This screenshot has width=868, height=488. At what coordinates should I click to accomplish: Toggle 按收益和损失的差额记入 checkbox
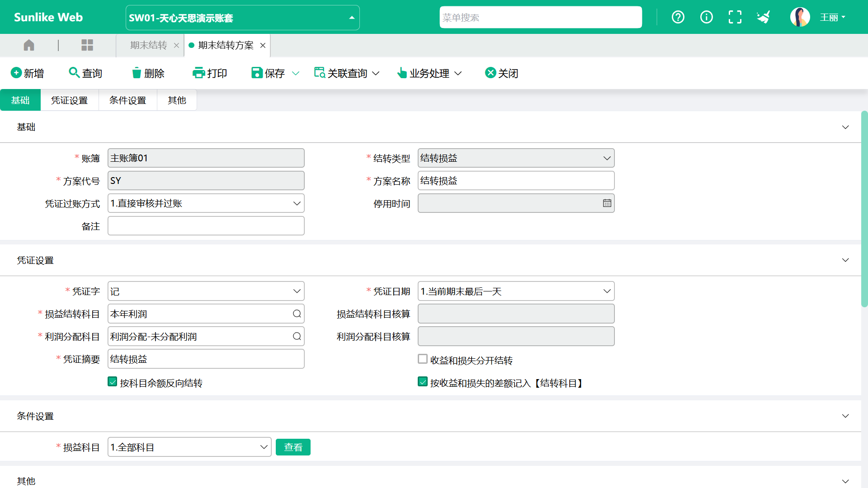pyautogui.click(x=423, y=382)
